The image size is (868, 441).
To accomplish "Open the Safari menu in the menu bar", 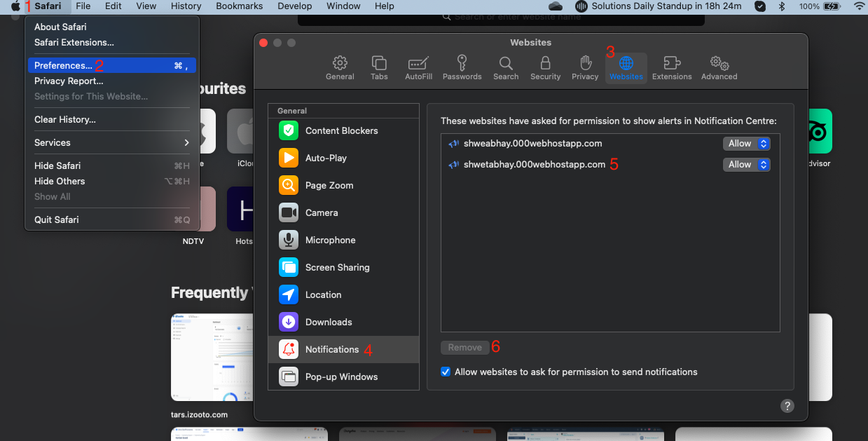I will pyautogui.click(x=48, y=6).
